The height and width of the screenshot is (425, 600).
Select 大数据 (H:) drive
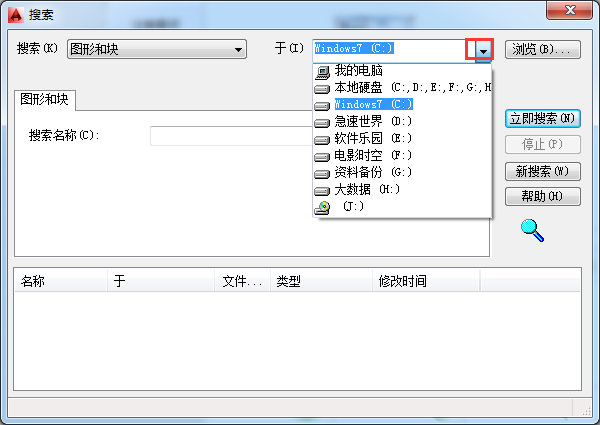402,189
